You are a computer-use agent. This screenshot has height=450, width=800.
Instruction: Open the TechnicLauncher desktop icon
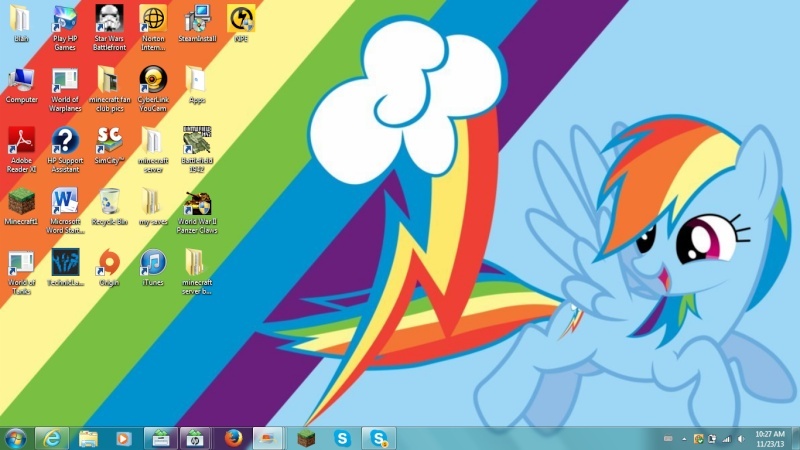(x=65, y=267)
